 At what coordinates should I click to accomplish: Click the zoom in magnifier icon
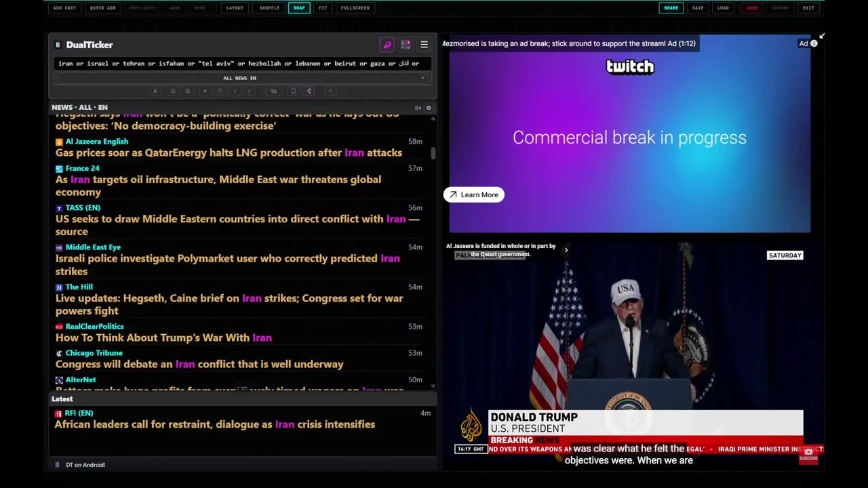(188, 91)
